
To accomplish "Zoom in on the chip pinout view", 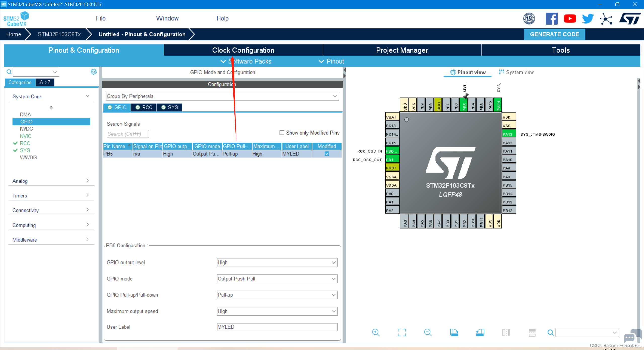I will coord(376,332).
